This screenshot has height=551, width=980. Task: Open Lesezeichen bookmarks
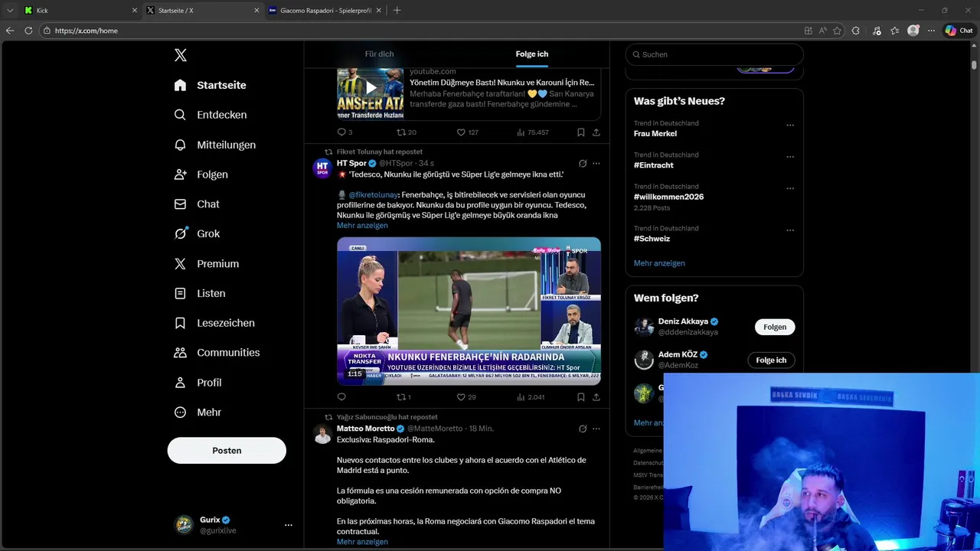(214, 323)
